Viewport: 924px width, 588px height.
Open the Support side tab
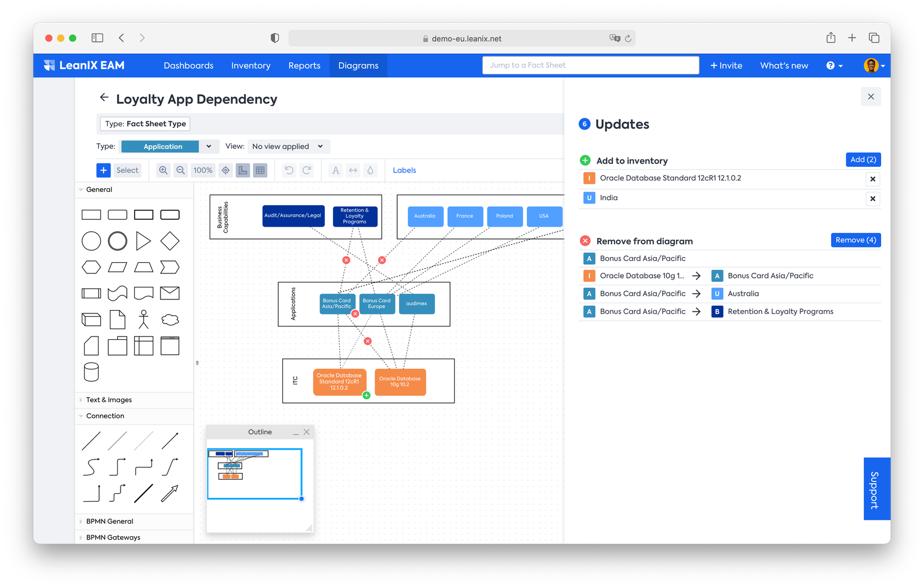click(x=877, y=489)
